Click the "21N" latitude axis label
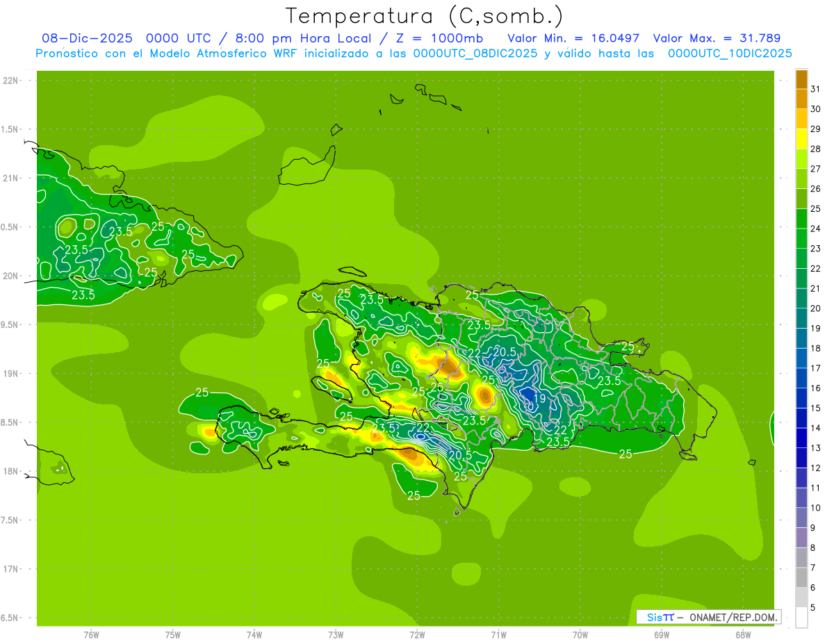The width and height of the screenshot is (834, 644). coord(10,178)
